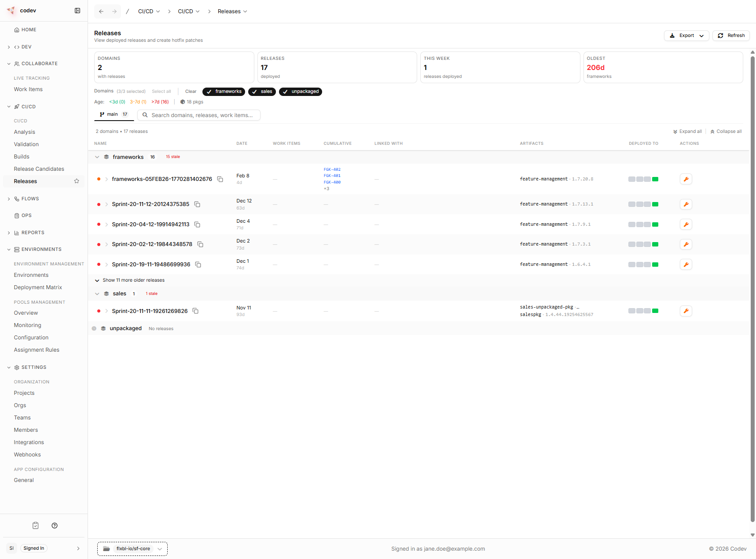The width and height of the screenshot is (756, 559).
Task: Open the help question-mark icon
Action: [x=55, y=525]
